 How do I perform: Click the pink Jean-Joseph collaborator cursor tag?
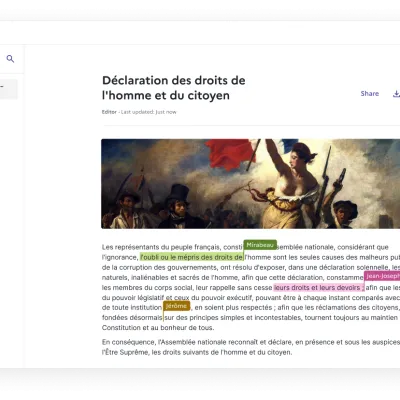382,276
